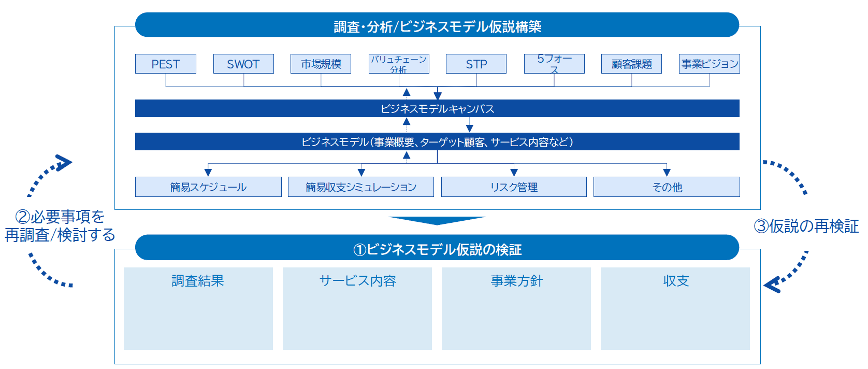Click the PEST analysis box

166,64
